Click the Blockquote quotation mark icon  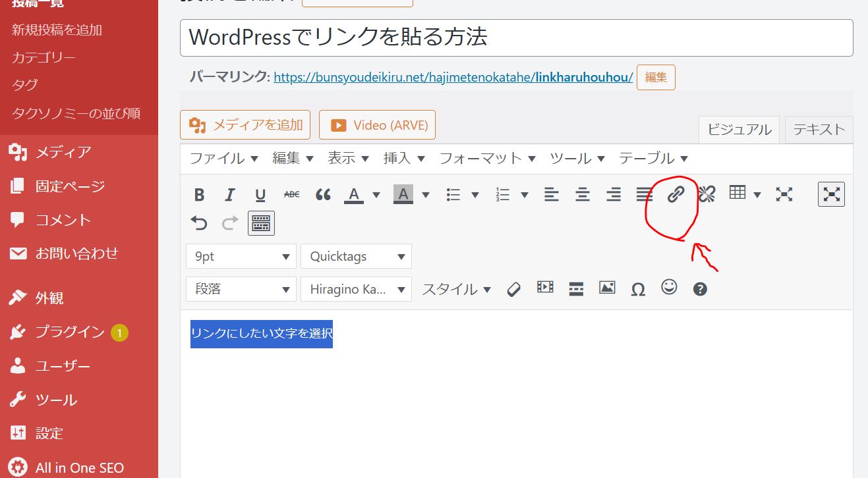click(x=323, y=195)
